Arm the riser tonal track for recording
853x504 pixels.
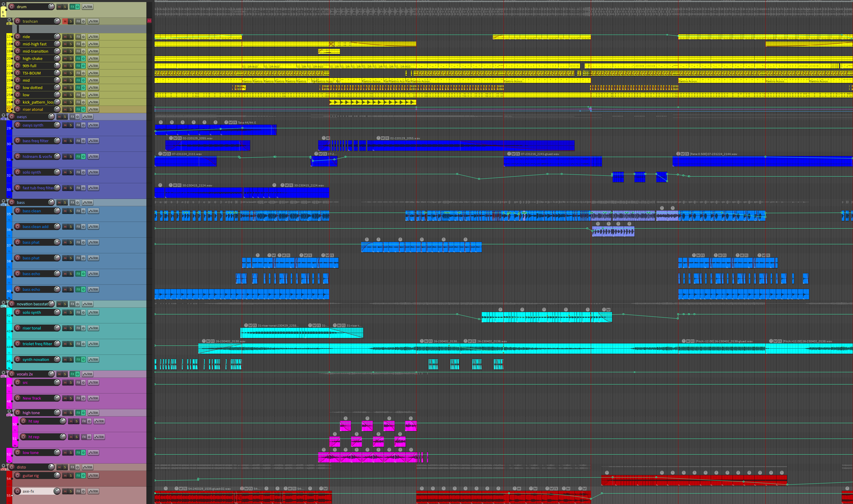(x=17, y=328)
